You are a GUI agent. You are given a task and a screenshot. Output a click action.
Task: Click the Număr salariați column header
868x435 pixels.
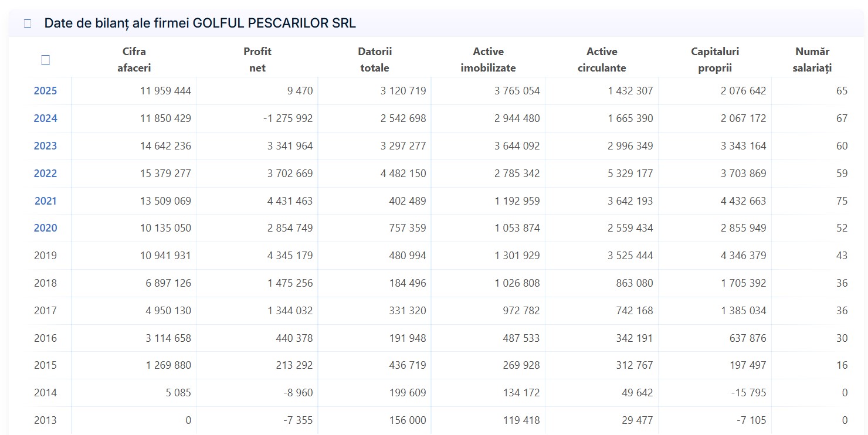pyautogui.click(x=812, y=60)
